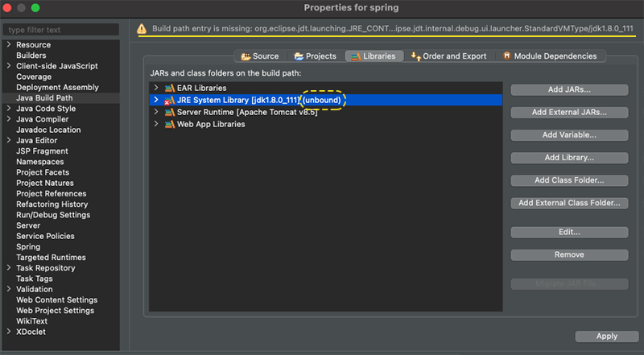
Task: Open Namespaces page
Action: (x=39, y=162)
